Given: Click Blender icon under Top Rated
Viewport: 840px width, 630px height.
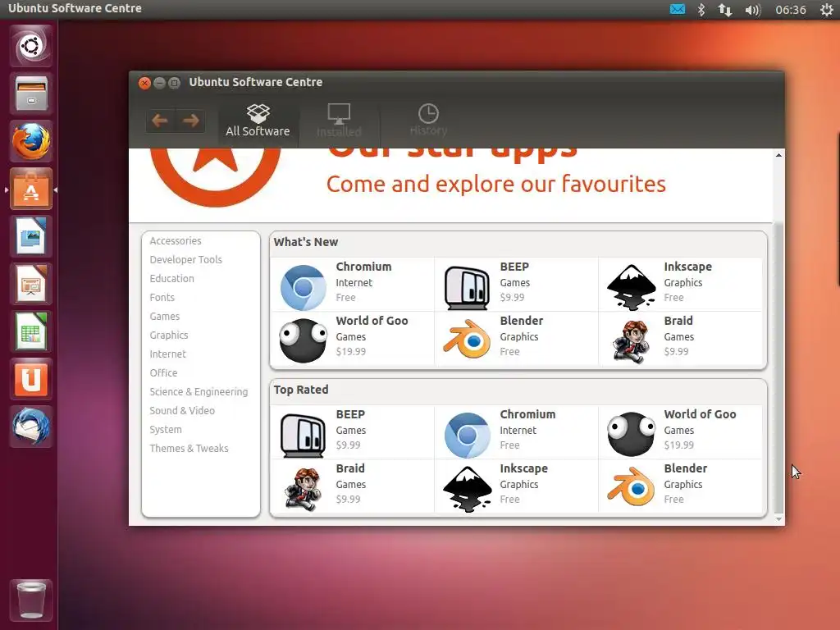Looking at the screenshot, I should pyautogui.click(x=631, y=487).
